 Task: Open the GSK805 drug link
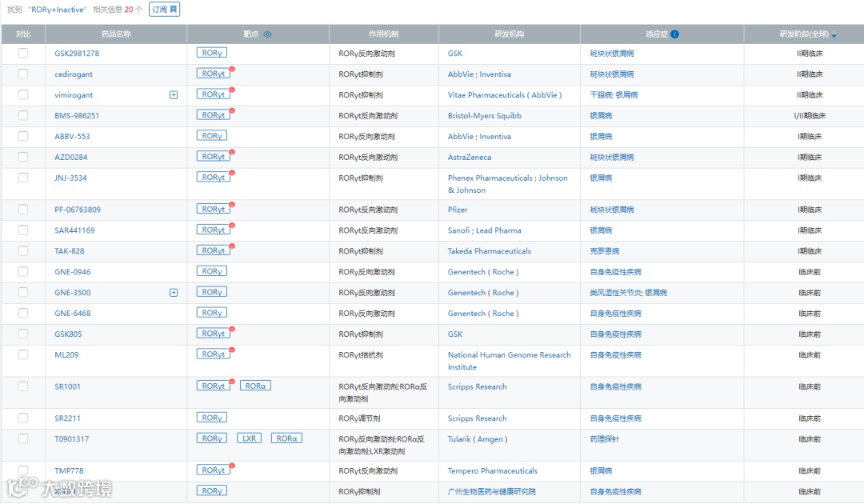[68, 334]
